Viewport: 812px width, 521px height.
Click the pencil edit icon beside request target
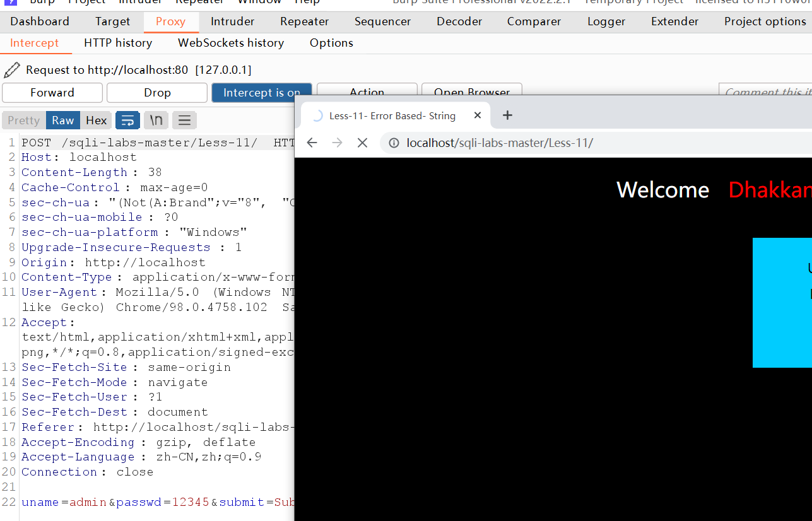11,70
